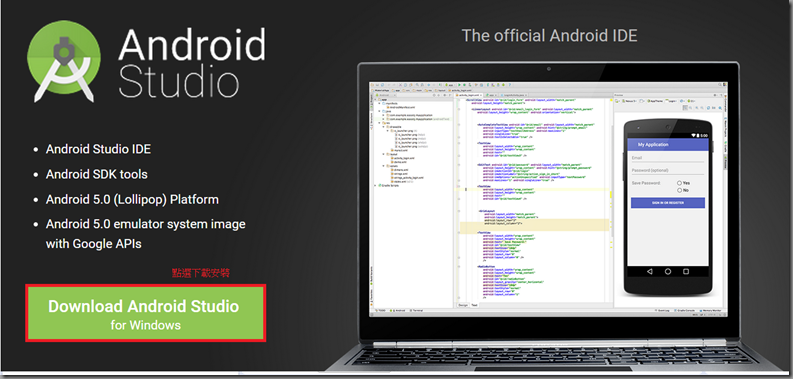Click the 'Android Studio IDE' bullet text
This screenshot has height=379, width=793.
98,149
